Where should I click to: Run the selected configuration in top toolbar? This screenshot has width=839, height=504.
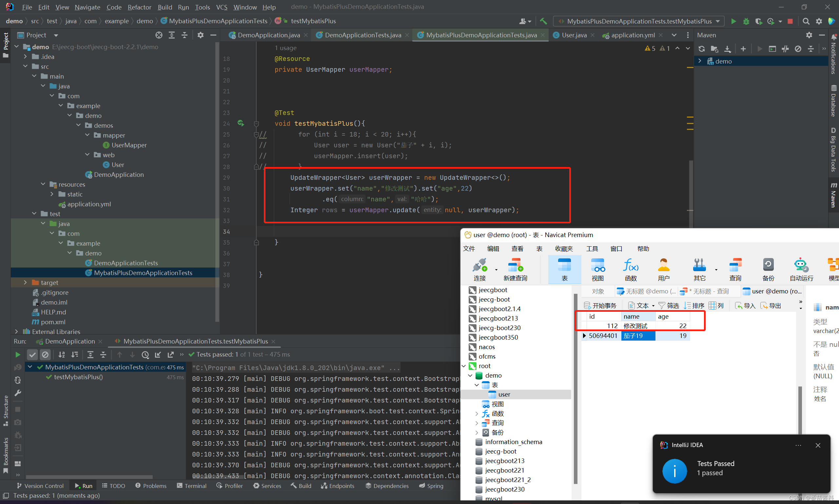click(x=733, y=21)
